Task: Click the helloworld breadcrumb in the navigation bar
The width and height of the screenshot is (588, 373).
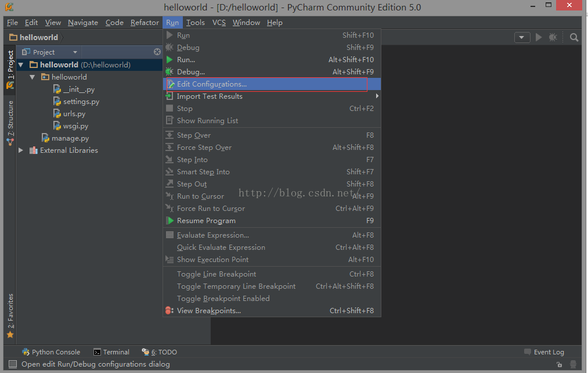Action: pos(34,37)
